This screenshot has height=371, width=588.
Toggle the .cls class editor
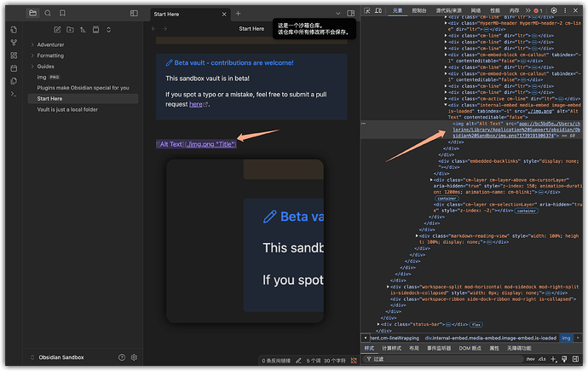tap(542, 359)
